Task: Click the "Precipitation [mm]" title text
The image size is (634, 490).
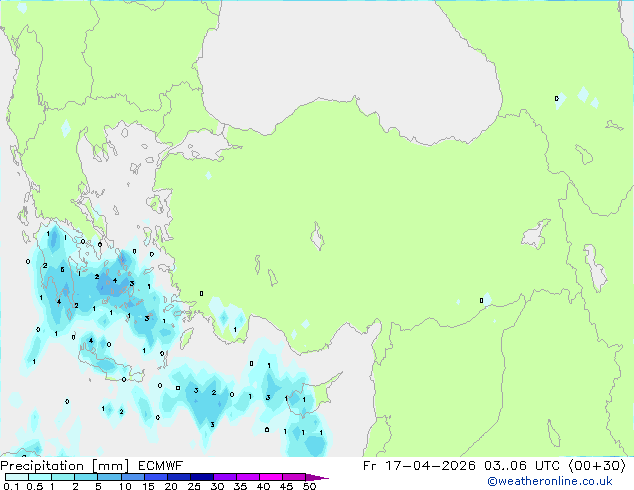Action: click(x=64, y=466)
